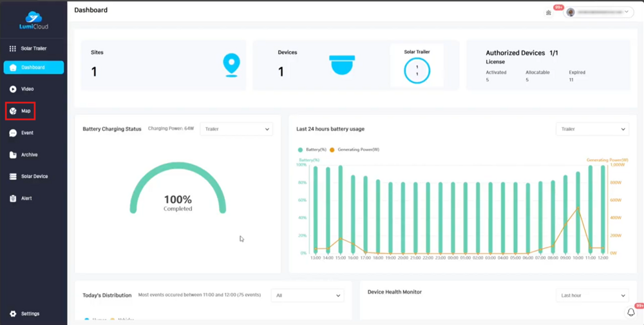Go to the Video section
Viewport: 644px width, 325px height.
pos(13,89)
